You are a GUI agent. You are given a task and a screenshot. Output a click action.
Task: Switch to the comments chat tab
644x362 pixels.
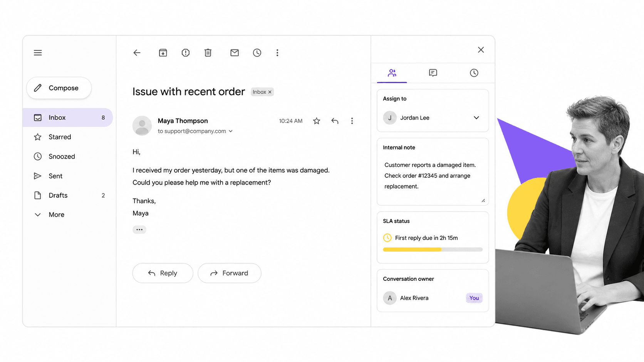[433, 73]
